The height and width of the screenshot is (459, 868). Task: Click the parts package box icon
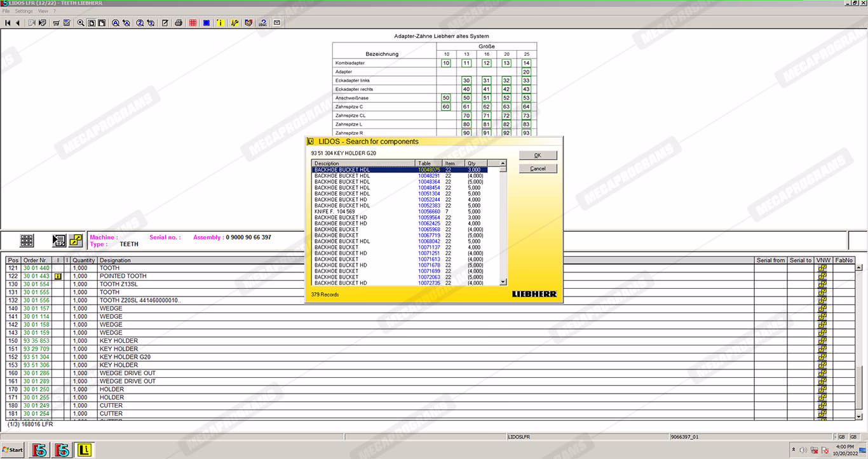point(248,23)
